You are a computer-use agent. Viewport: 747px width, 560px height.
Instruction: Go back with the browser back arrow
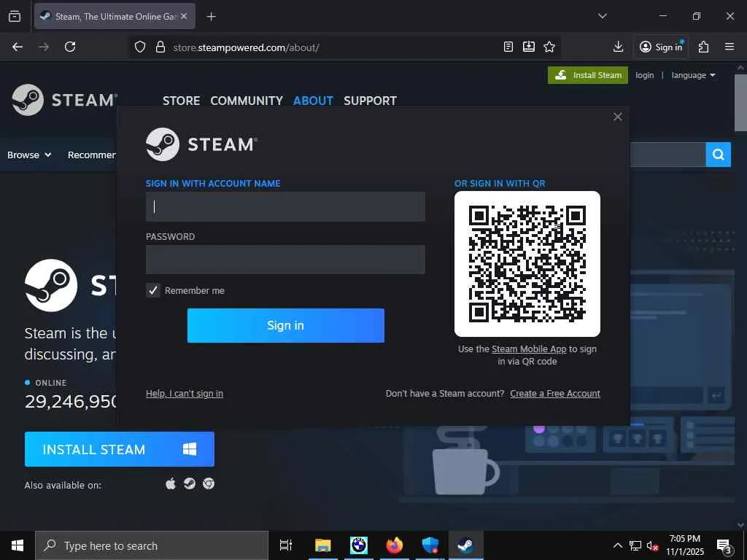[x=18, y=47]
